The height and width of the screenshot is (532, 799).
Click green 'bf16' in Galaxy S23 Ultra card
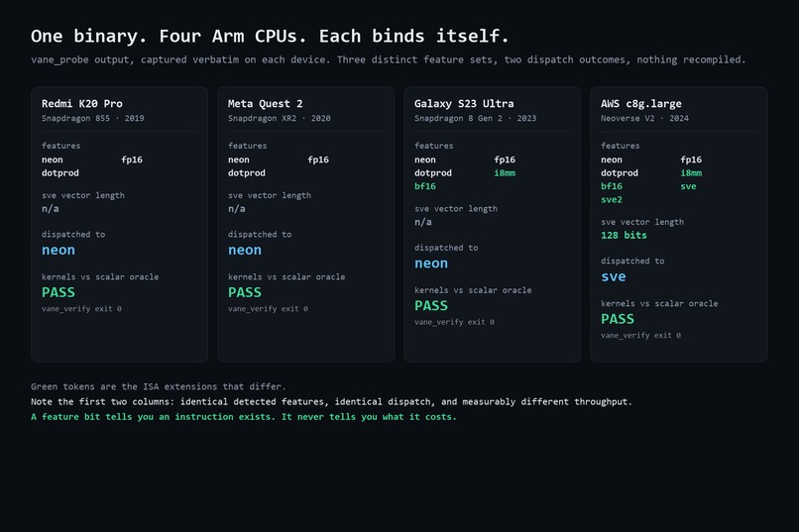coord(425,186)
